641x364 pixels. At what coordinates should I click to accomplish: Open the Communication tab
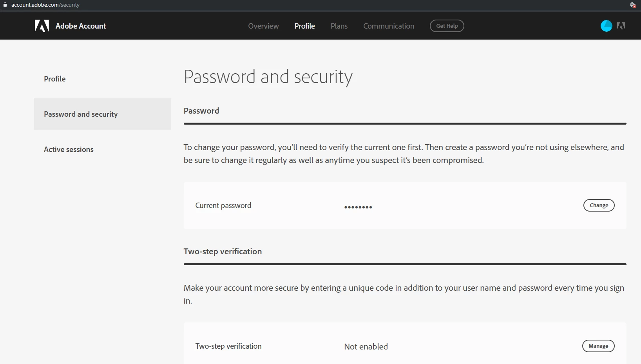pyautogui.click(x=389, y=26)
